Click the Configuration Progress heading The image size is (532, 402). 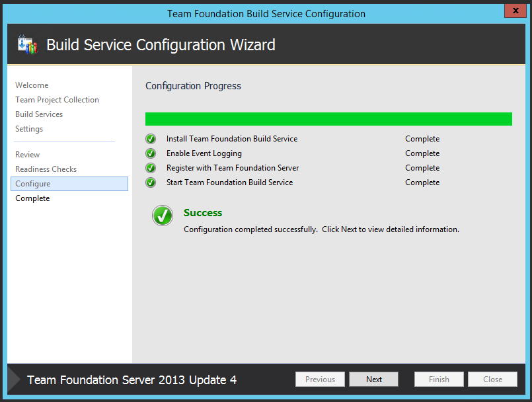[x=193, y=86]
